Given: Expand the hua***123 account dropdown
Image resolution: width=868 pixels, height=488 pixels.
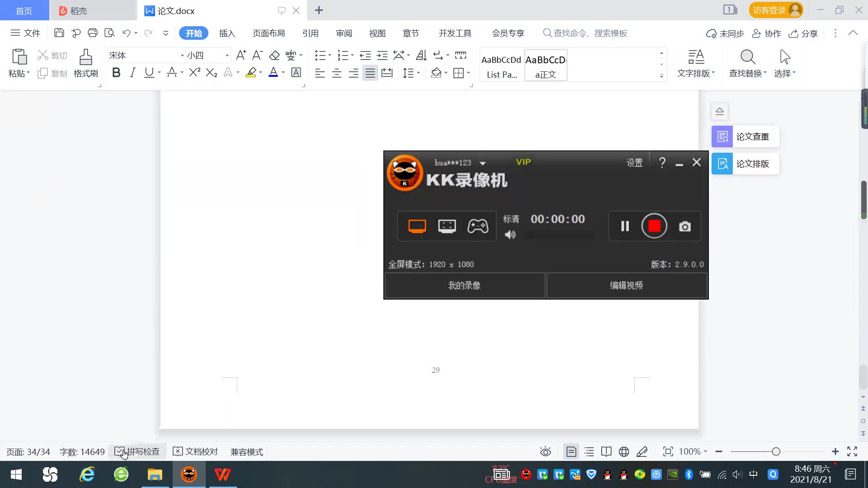Looking at the screenshot, I should 483,163.
